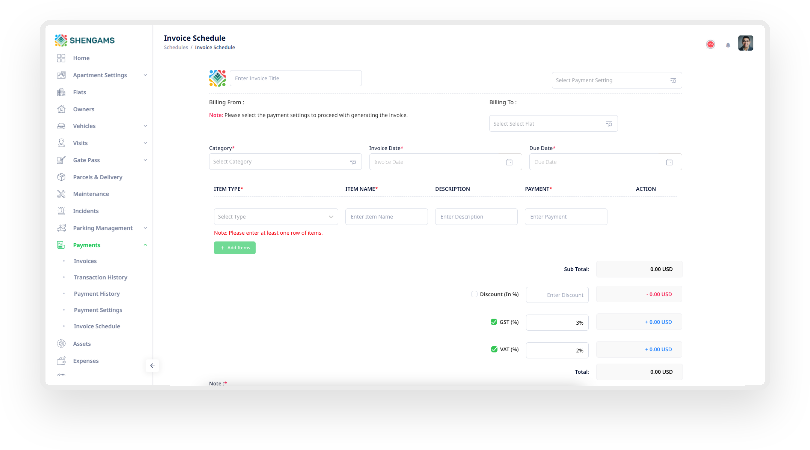Open the Owners menu label

[x=84, y=109]
